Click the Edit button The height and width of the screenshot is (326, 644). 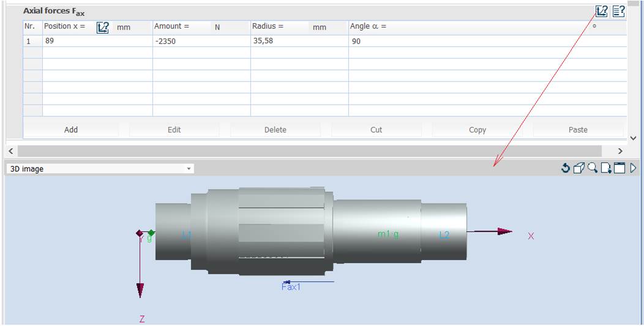pos(174,130)
